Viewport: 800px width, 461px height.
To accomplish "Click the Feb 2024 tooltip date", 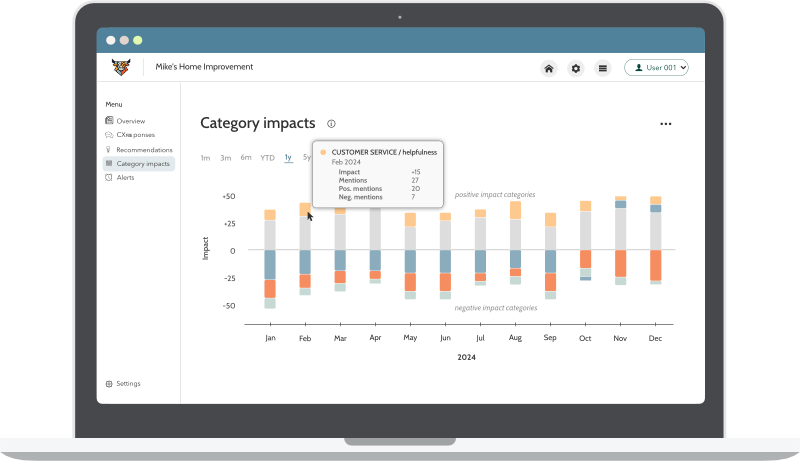I will point(346,162).
